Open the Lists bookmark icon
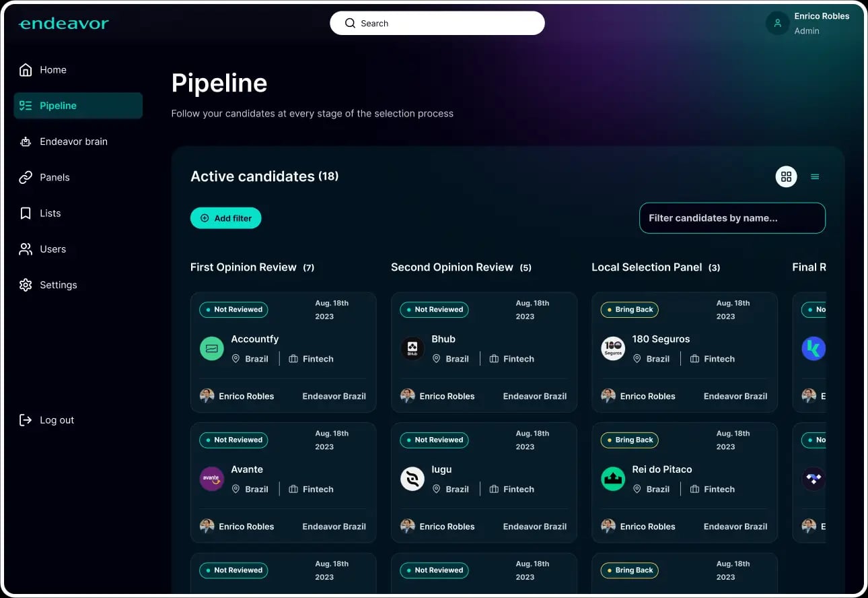This screenshot has height=598, width=868. (26, 213)
